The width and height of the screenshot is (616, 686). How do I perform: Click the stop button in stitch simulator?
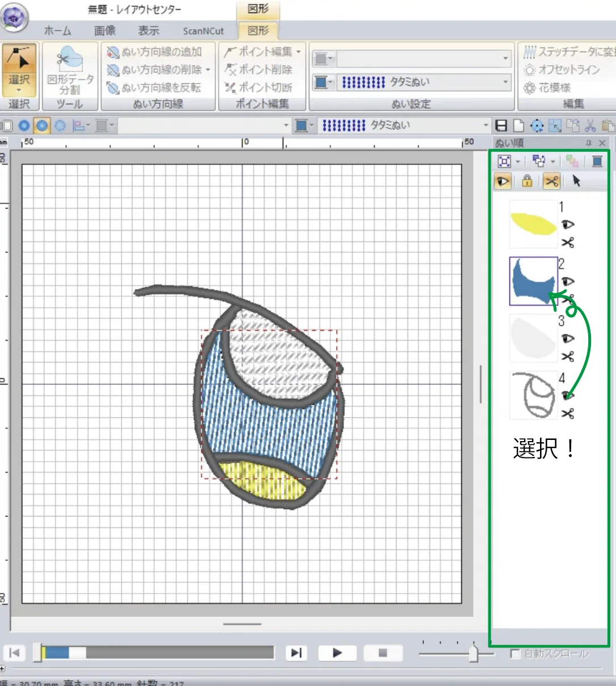(x=383, y=653)
